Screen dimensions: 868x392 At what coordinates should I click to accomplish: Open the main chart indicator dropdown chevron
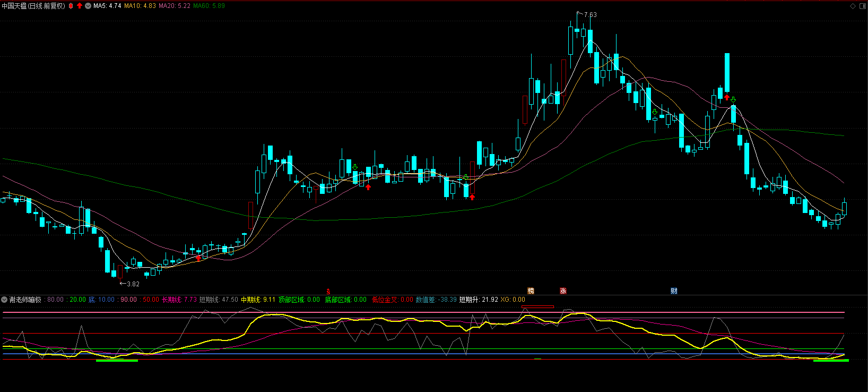[88, 6]
